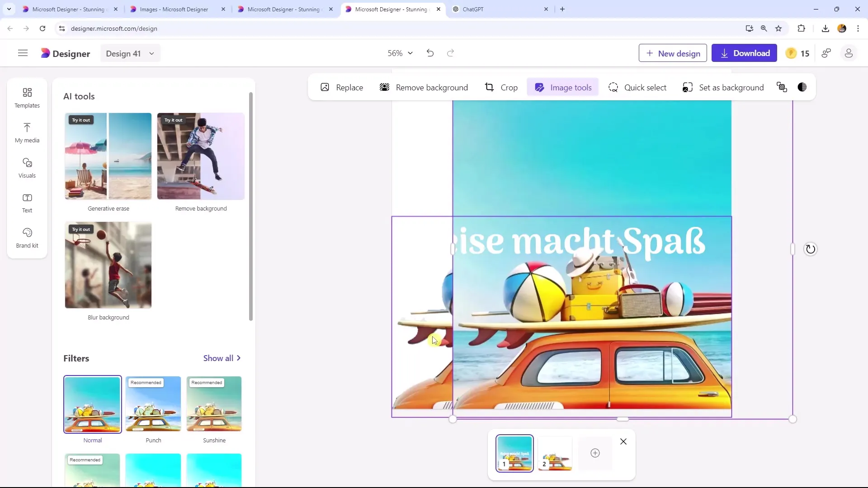Open the Templates panel in sidebar
The image size is (868, 488).
coord(27,97)
